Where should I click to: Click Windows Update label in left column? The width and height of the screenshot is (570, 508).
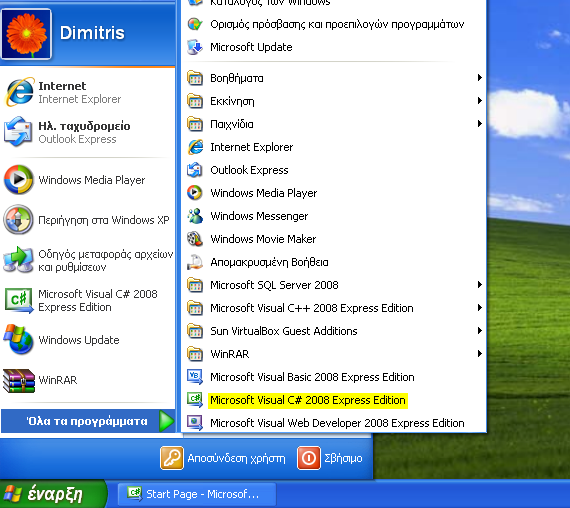79,340
